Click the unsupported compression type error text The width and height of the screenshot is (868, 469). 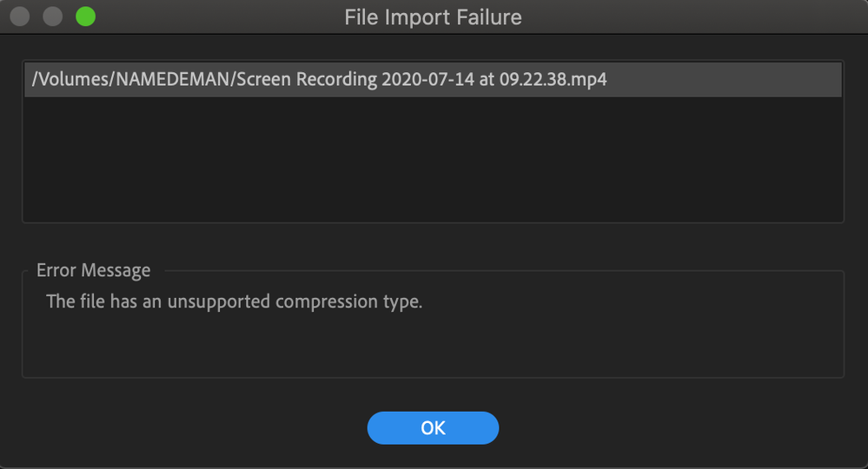coord(234,302)
